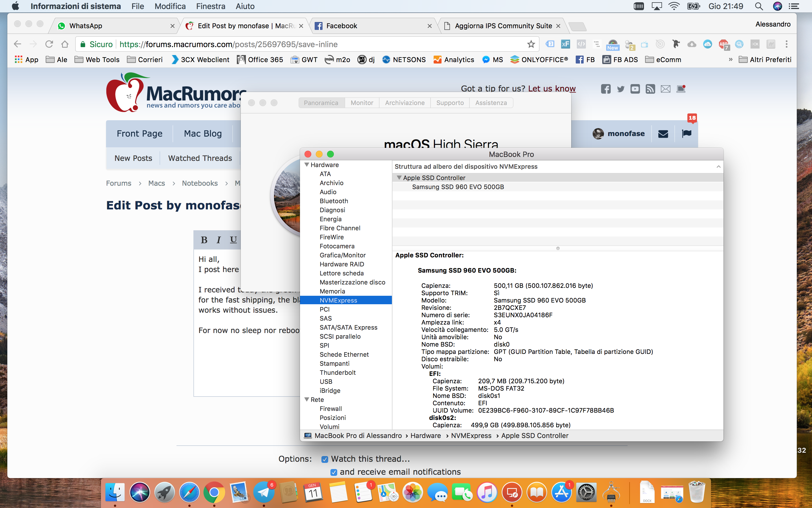Click the Wi-Fi status icon in menu bar
812x508 pixels.
click(x=674, y=6)
